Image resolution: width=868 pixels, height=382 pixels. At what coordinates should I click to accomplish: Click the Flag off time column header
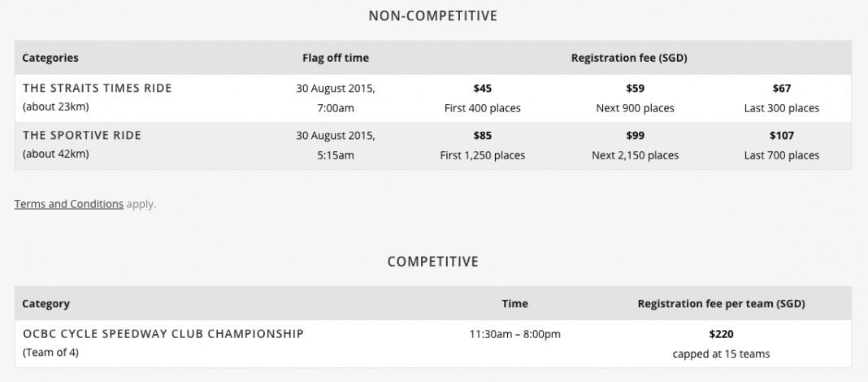click(x=336, y=58)
